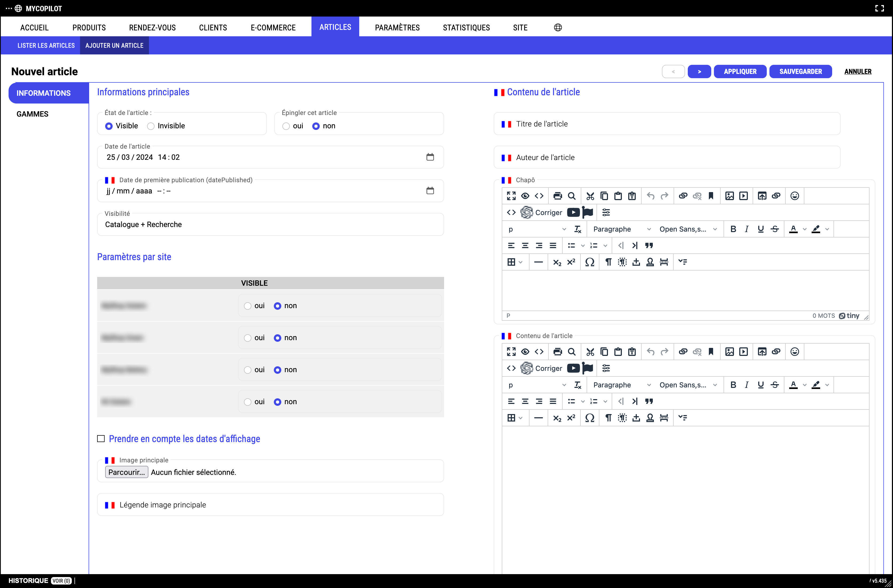This screenshot has height=588, width=893.
Task: Click the SAUVEGARDER button
Action: [800, 71]
